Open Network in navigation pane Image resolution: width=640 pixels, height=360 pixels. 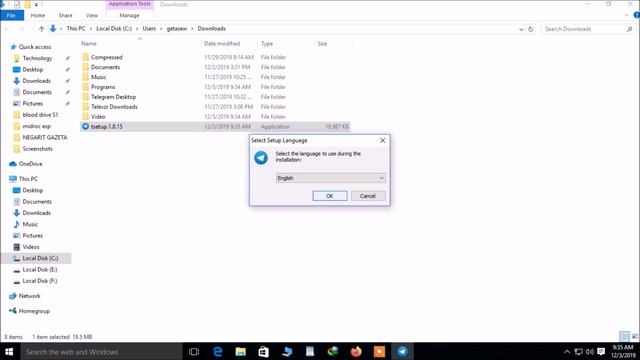coord(29,296)
